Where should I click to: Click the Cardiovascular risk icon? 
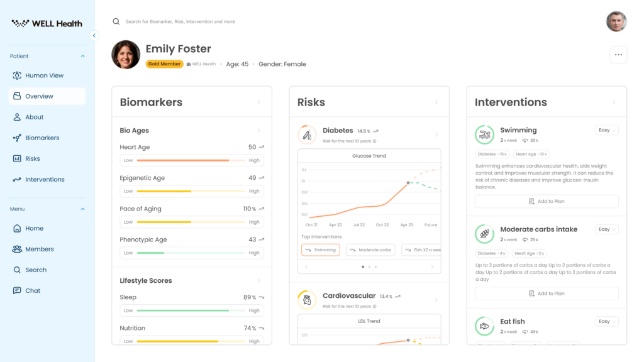tap(307, 300)
